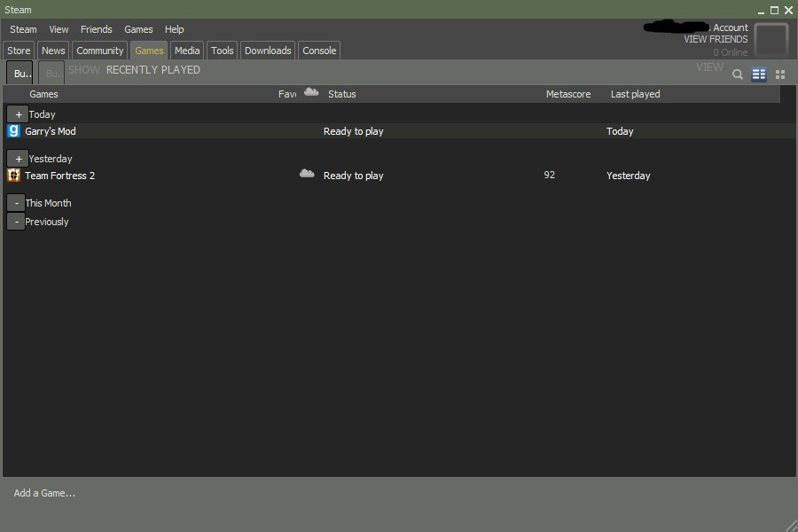Image resolution: width=798 pixels, height=532 pixels.
Task: Click the Today last played value
Action: tap(620, 131)
